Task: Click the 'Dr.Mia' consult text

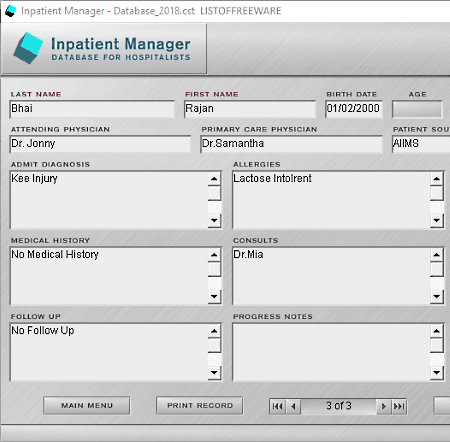Action: click(248, 255)
